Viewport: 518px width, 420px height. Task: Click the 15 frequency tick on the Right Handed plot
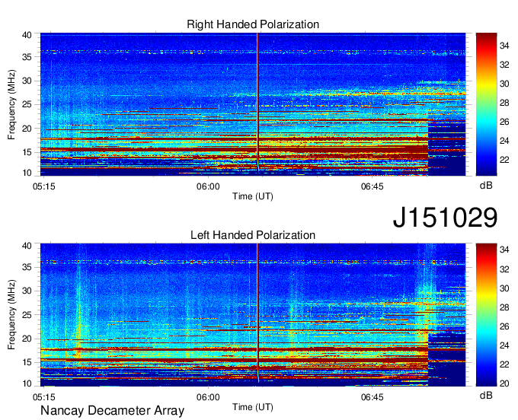click(27, 152)
